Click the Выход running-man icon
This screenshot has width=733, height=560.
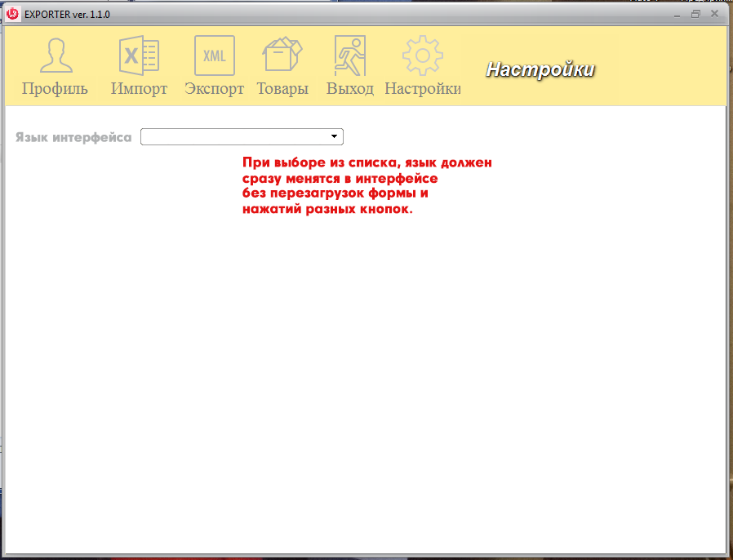[x=350, y=56]
